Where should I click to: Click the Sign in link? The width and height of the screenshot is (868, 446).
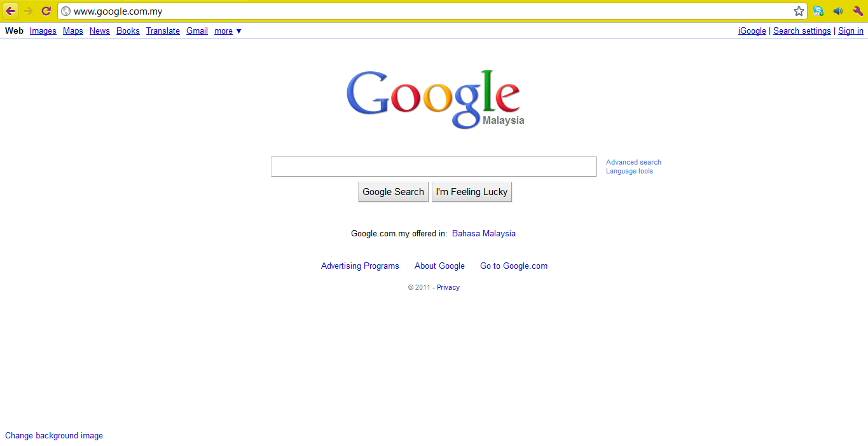click(x=851, y=30)
